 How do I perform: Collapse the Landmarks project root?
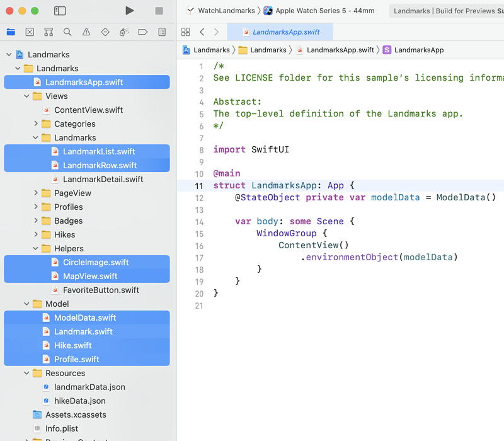point(9,55)
